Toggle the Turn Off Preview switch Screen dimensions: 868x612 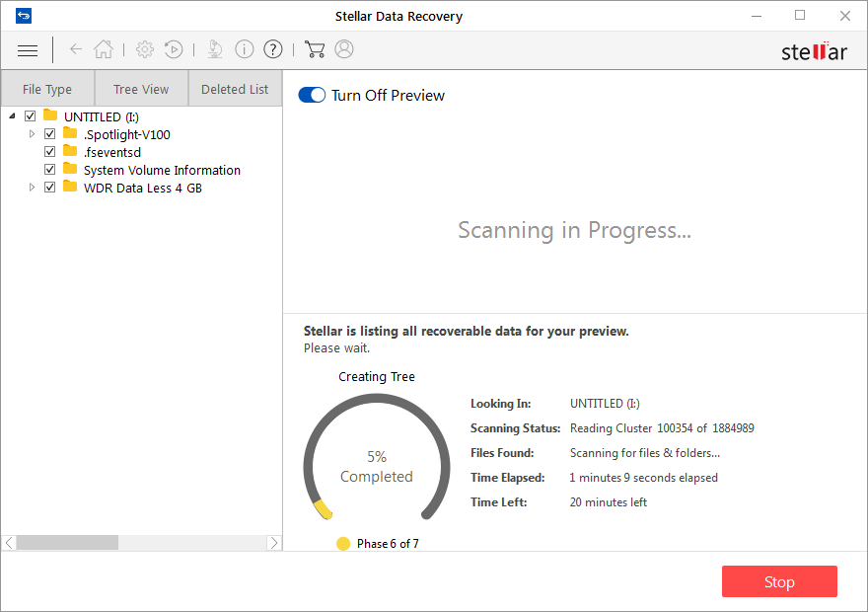click(312, 96)
